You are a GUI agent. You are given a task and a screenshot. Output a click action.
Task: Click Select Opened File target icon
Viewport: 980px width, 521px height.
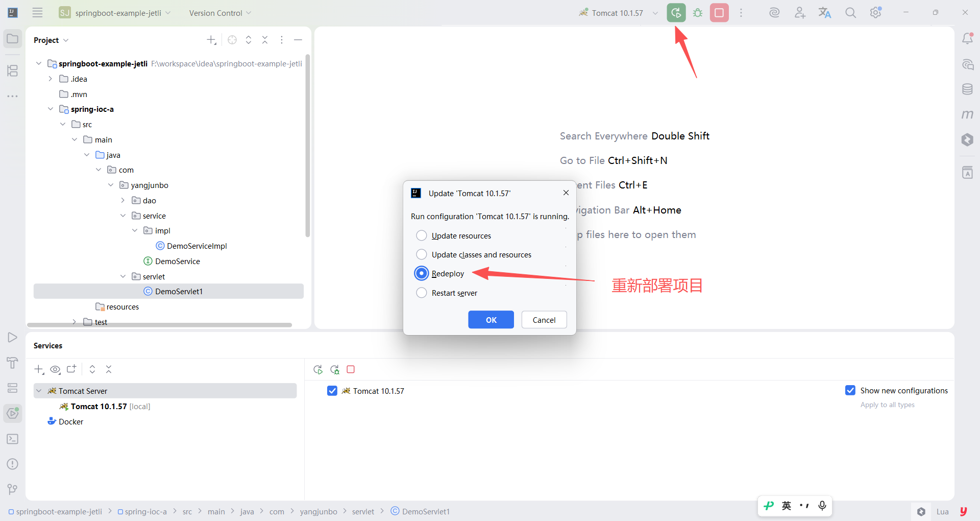tap(232, 40)
